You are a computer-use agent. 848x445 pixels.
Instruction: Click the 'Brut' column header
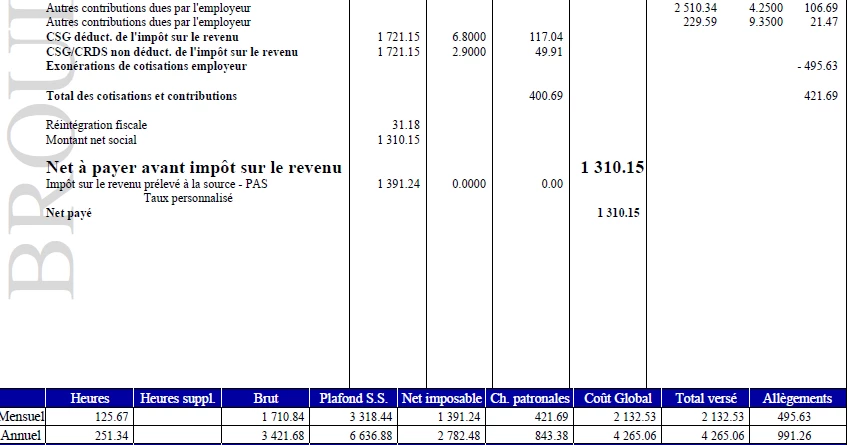pyautogui.click(x=266, y=398)
